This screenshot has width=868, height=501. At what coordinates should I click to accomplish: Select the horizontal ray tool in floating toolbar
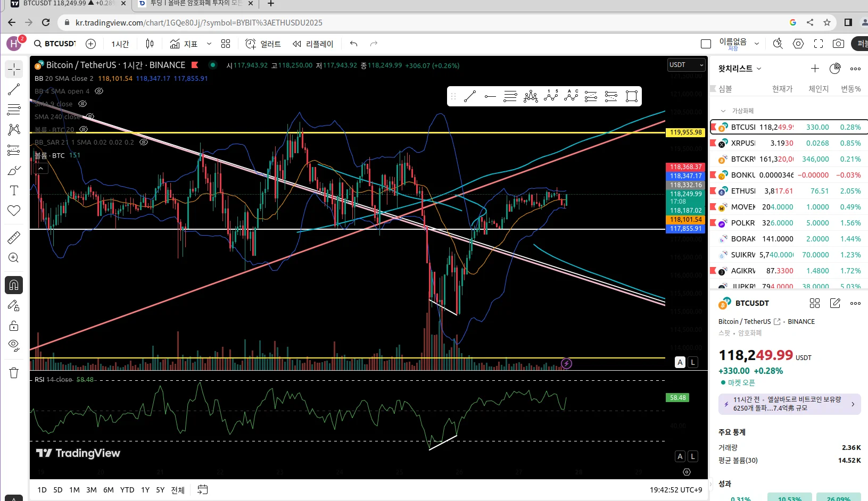(x=490, y=96)
